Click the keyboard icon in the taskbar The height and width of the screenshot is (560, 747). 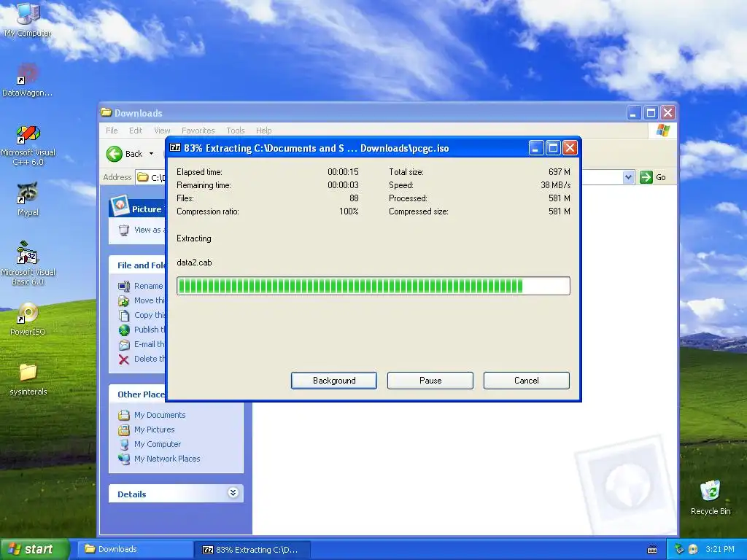pos(652,550)
